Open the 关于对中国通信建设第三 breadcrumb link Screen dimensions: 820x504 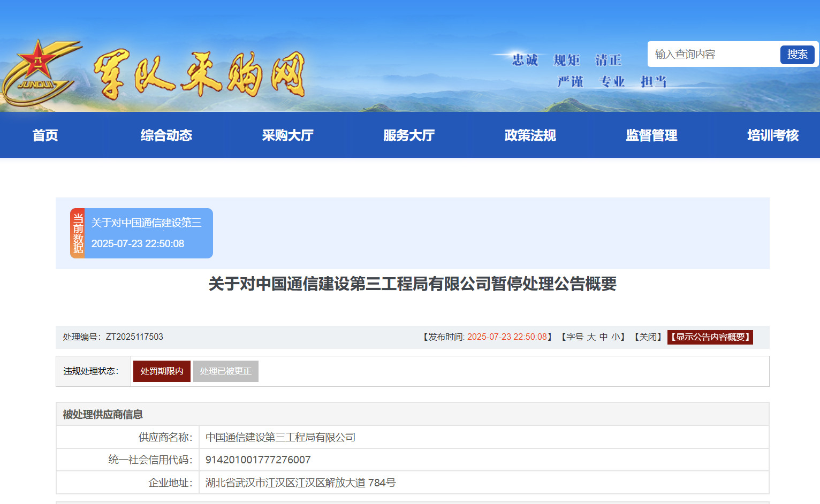coord(146,223)
